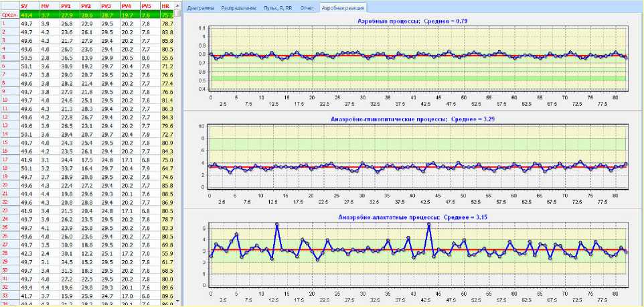Image resolution: width=644 pixels, height=307 pixels.
Task: Click HR value 55.6 in row 5
Action: coord(167,58)
